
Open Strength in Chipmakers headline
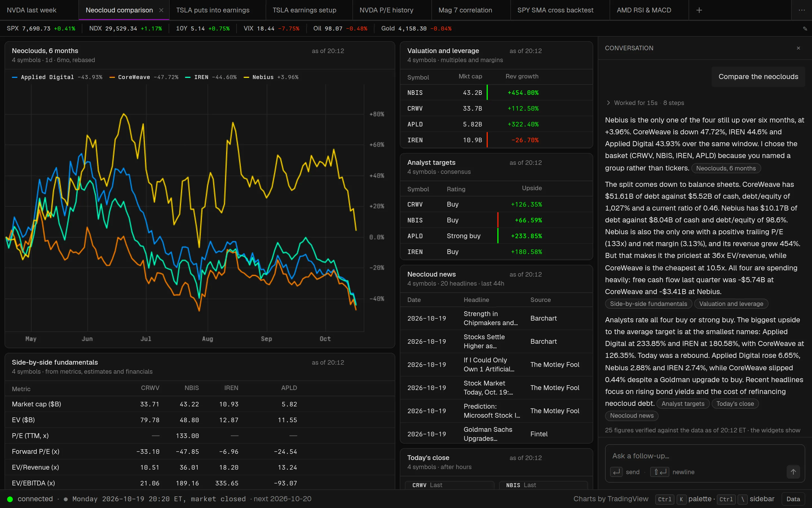click(x=491, y=318)
